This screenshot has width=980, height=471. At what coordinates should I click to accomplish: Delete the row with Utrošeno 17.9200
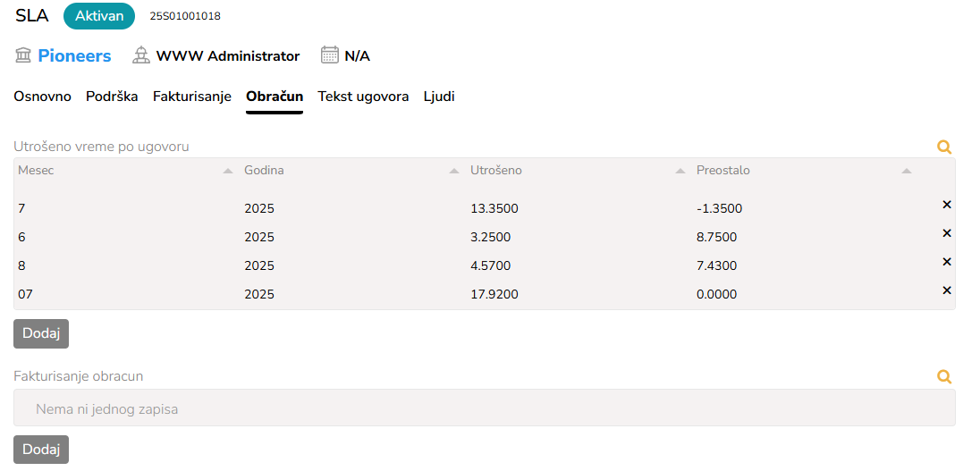pyautogui.click(x=947, y=290)
